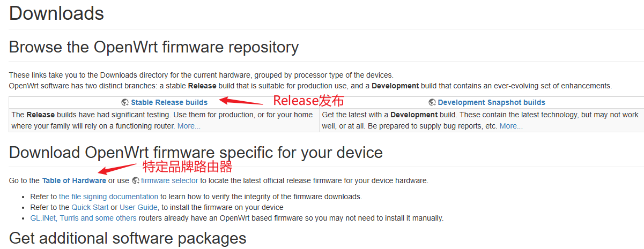Click red arrow pointing at Stable Release builds
The height and width of the screenshot is (249, 644).
[x=241, y=101]
